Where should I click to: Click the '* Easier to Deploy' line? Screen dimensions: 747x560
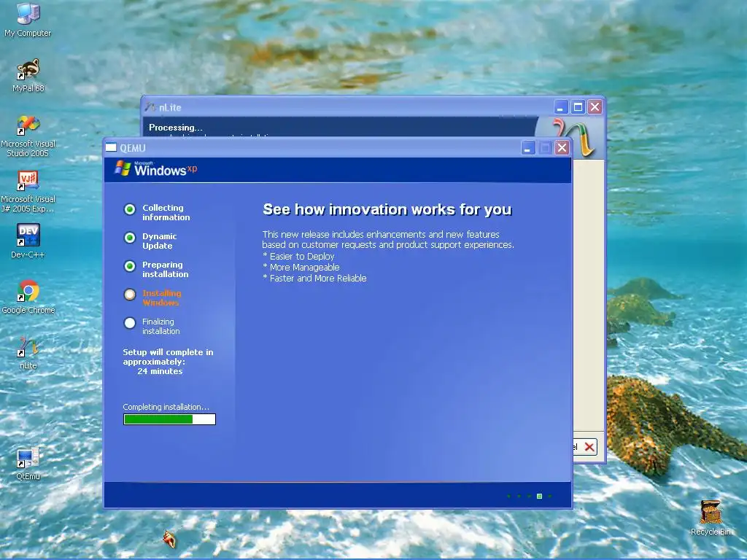point(298,257)
